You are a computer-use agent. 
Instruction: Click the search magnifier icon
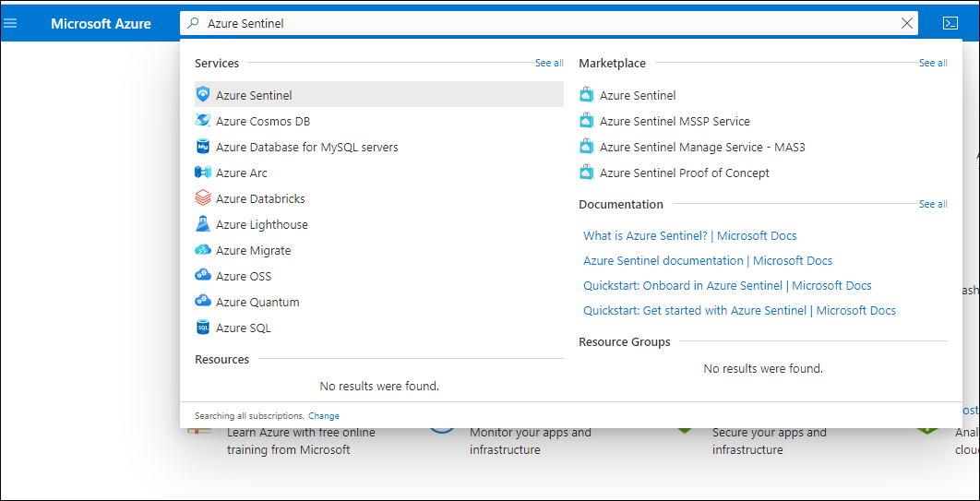coord(194,24)
